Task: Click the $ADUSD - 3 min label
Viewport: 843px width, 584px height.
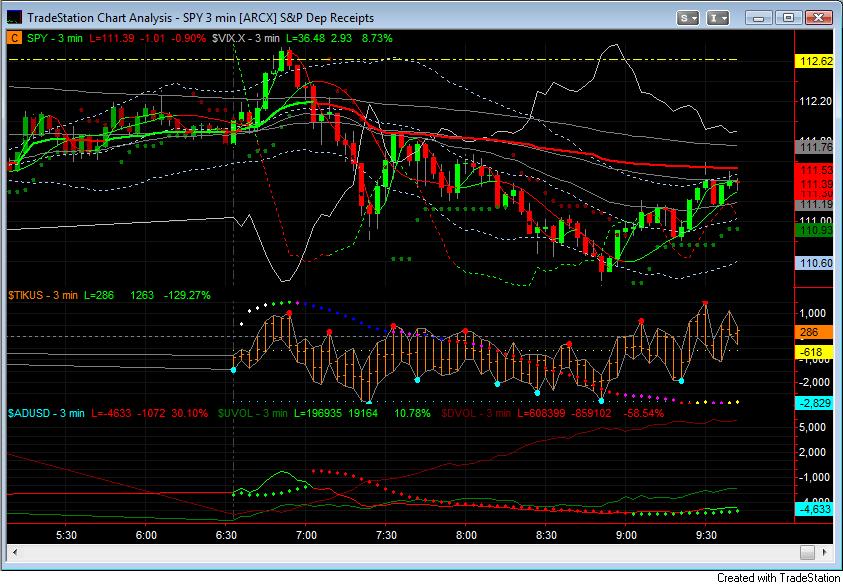Action: (46, 413)
